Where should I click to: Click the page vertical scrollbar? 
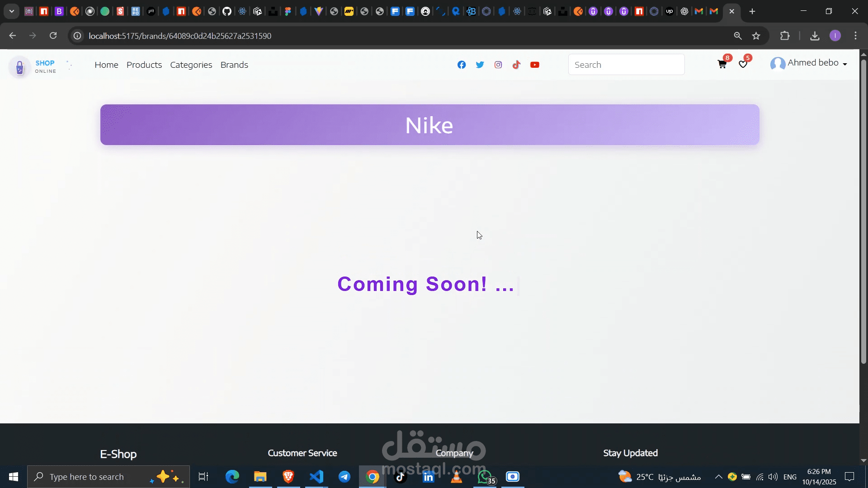click(863, 212)
